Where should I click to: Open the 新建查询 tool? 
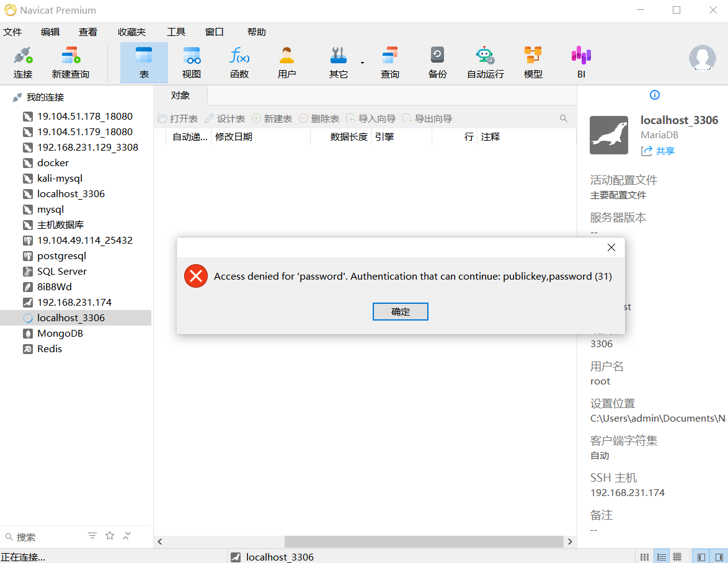click(70, 61)
